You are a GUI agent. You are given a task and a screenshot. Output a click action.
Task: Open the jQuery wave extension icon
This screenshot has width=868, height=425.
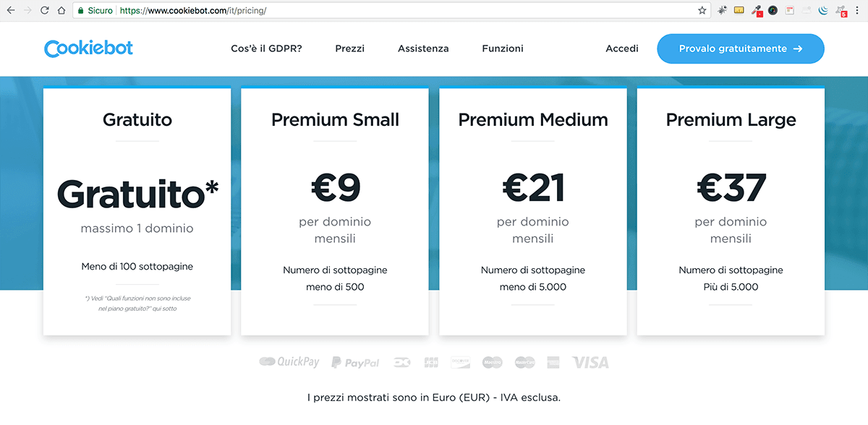click(823, 11)
